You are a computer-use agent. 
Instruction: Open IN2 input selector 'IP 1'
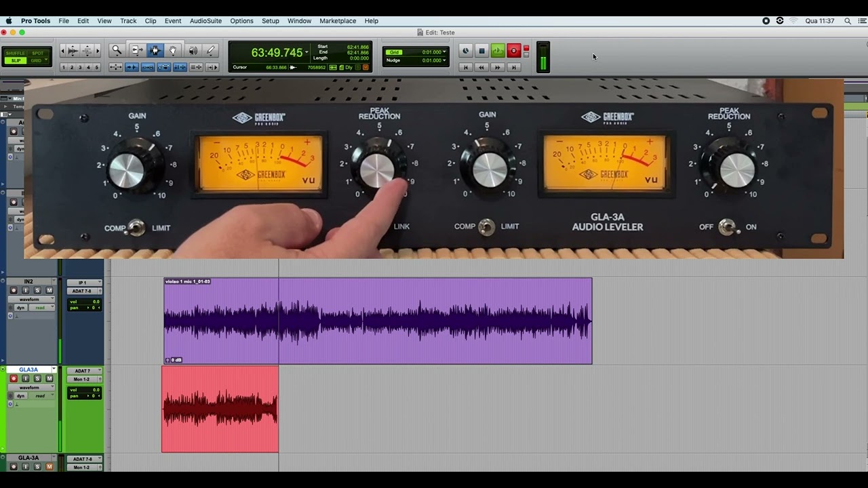point(85,283)
